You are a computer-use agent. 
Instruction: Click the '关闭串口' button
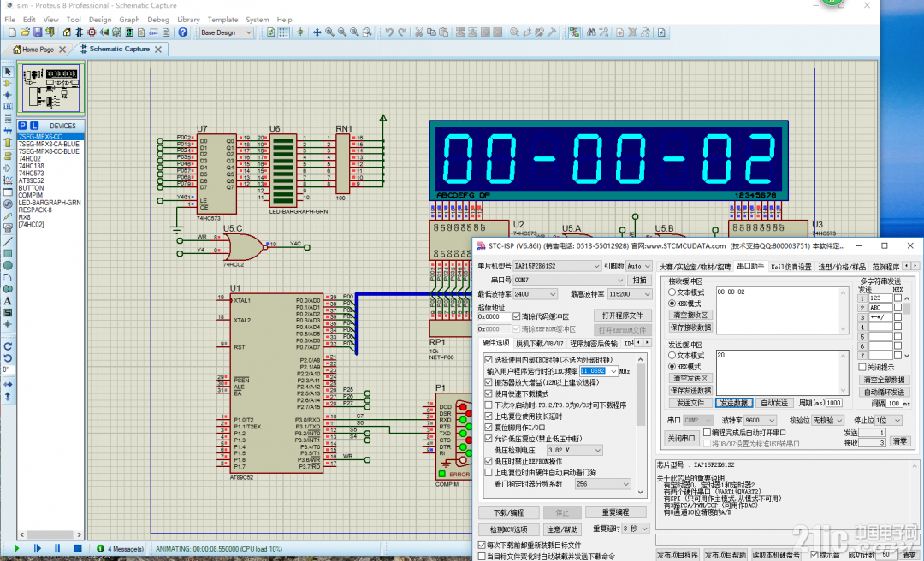coord(681,438)
